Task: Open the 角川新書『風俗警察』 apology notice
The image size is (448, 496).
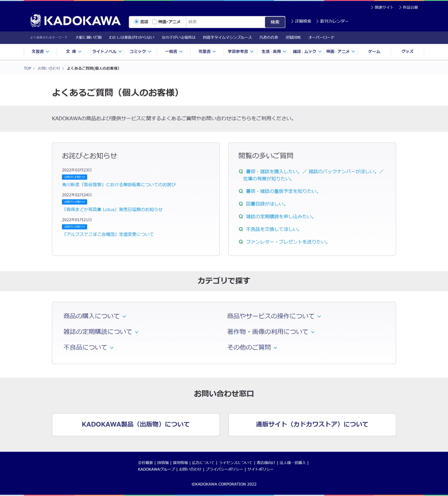Action: [119, 185]
